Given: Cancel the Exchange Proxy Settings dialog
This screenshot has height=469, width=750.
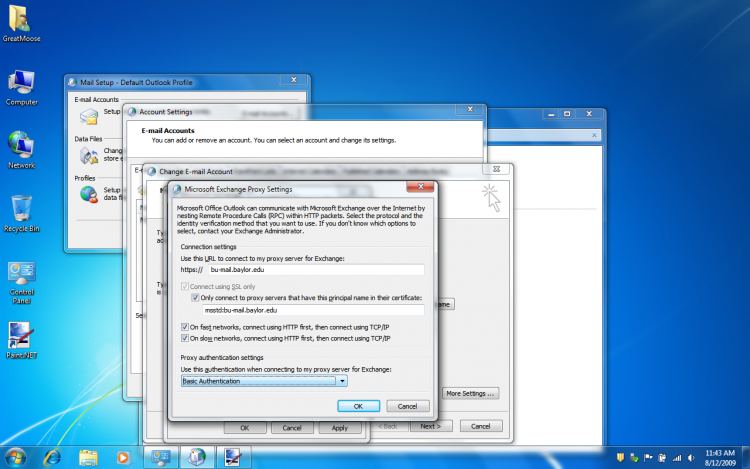Looking at the screenshot, I should point(408,406).
